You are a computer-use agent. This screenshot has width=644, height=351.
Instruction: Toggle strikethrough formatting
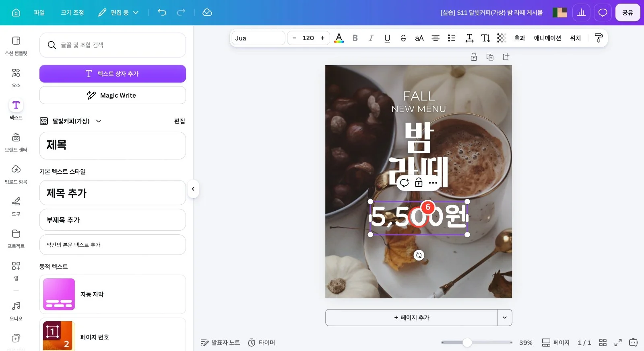(x=403, y=38)
